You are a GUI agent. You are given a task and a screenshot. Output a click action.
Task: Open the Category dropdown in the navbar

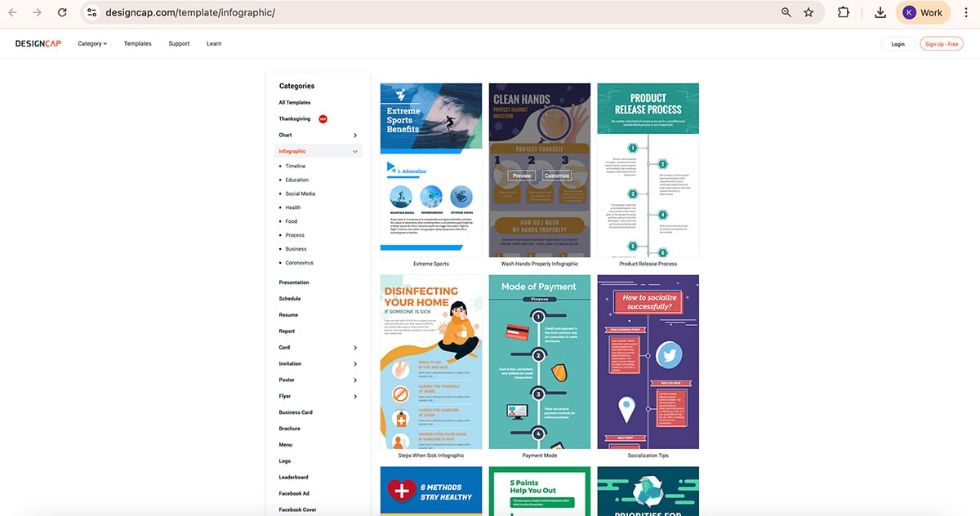pyautogui.click(x=91, y=43)
